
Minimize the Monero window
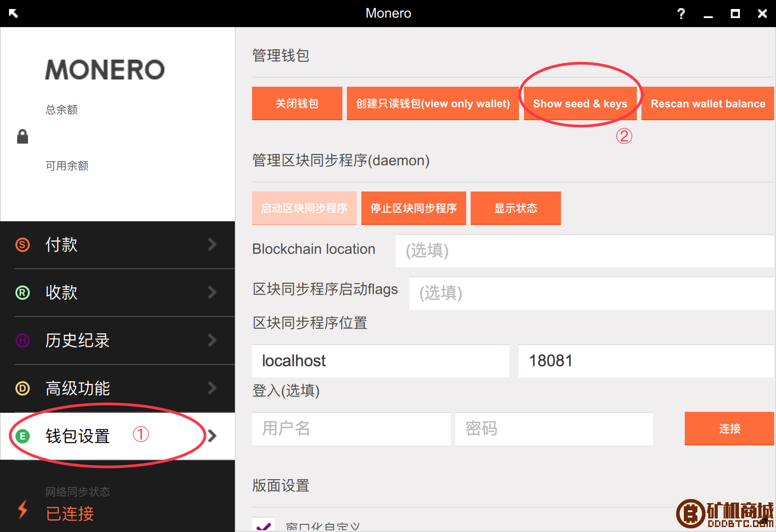tap(708, 17)
